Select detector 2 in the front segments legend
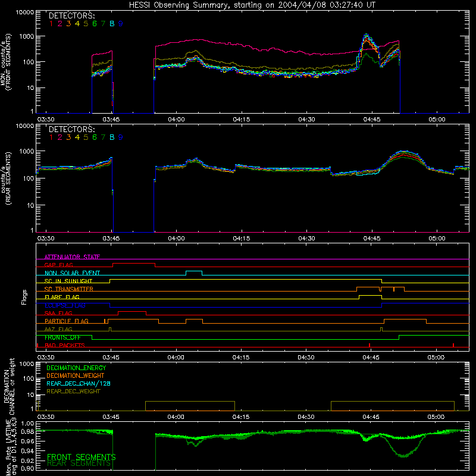 60,24
